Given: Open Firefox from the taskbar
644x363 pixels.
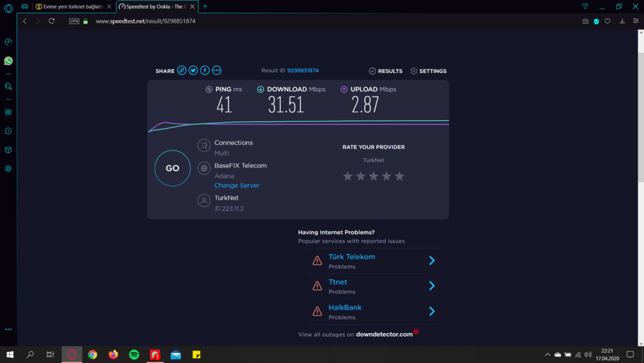Looking at the screenshot, I should [x=113, y=354].
